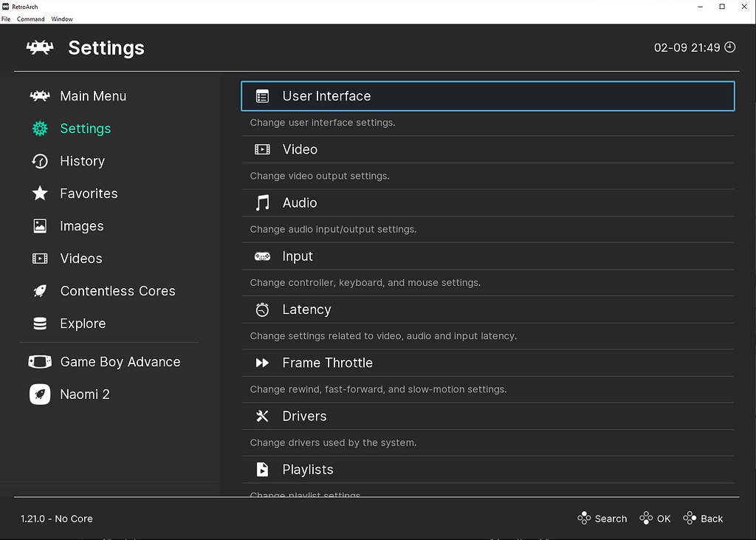Screen dimensions: 756x540
Task: Click the OK label in footer
Action: [x=664, y=519]
